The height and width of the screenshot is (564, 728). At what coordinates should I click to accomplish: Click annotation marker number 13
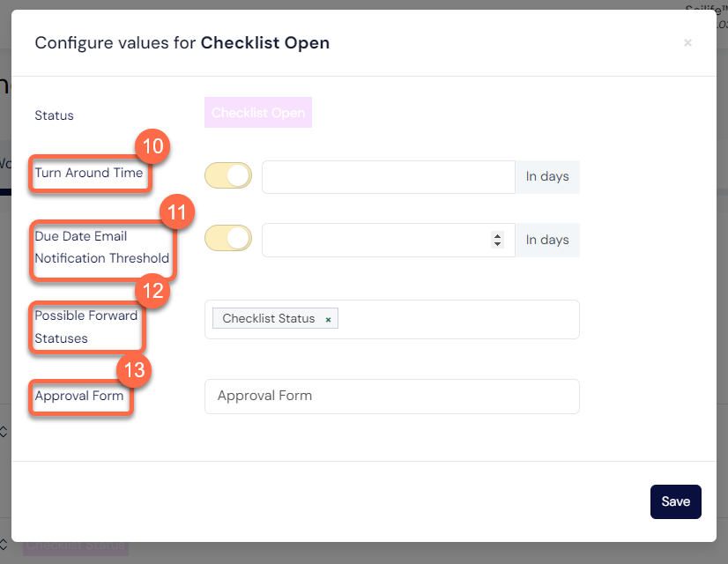[134, 370]
